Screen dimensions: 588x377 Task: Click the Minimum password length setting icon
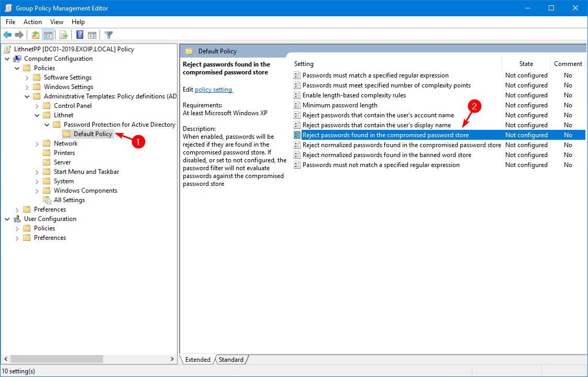point(297,105)
